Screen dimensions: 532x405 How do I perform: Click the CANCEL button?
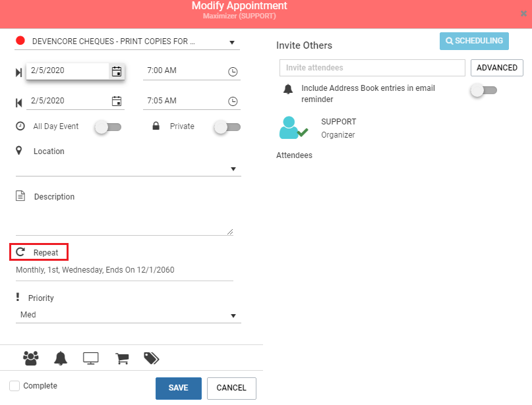[x=231, y=388]
